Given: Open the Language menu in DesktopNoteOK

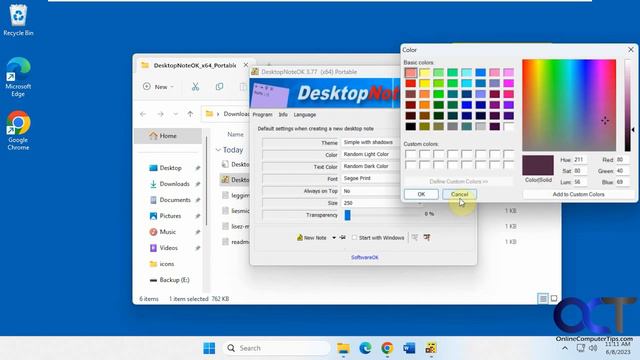Looking at the screenshot, I should point(304,115).
